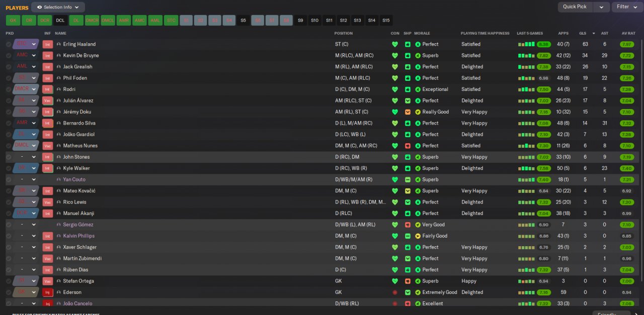Screen dimensions: 644x315
Task: Open position dropdown for Erling Haaland
Action: pyautogui.click(x=34, y=44)
